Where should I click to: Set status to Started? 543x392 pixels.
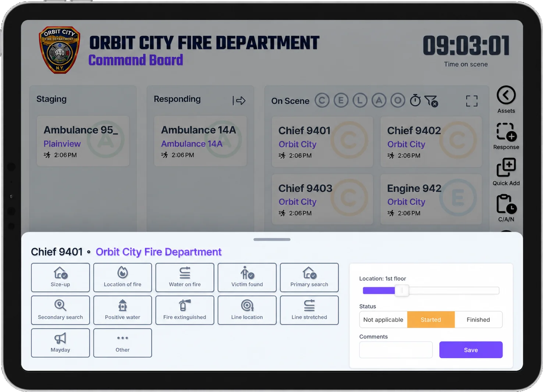point(431,320)
